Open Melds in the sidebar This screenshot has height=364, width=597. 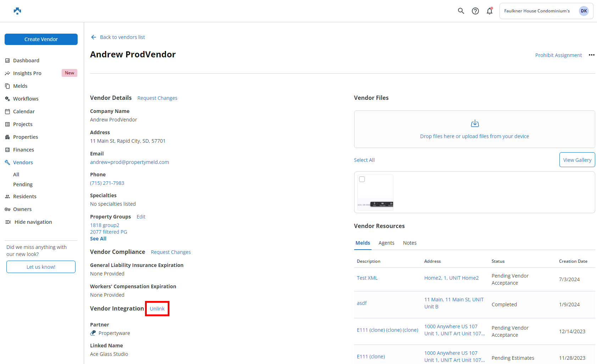click(x=20, y=86)
